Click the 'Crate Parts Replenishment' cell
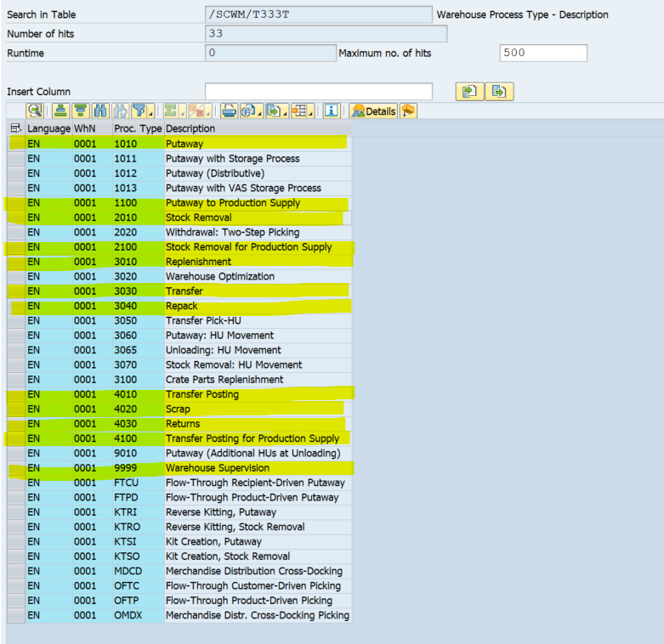Screen dimensions: 664x644 (258, 380)
